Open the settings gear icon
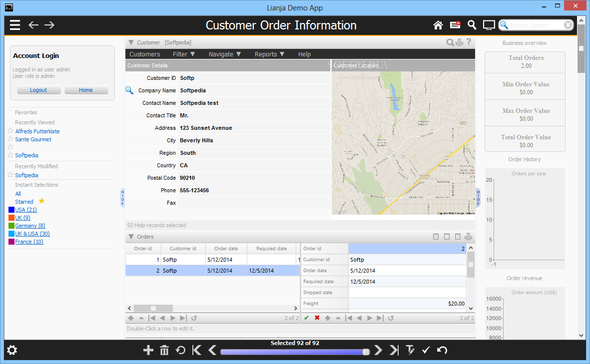 click(12, 350)
